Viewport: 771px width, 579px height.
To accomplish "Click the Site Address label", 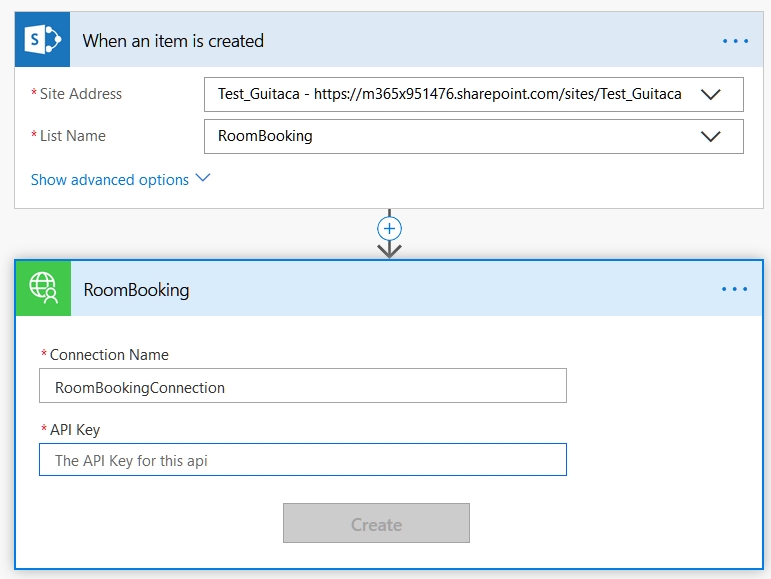I will click(81, 94).
